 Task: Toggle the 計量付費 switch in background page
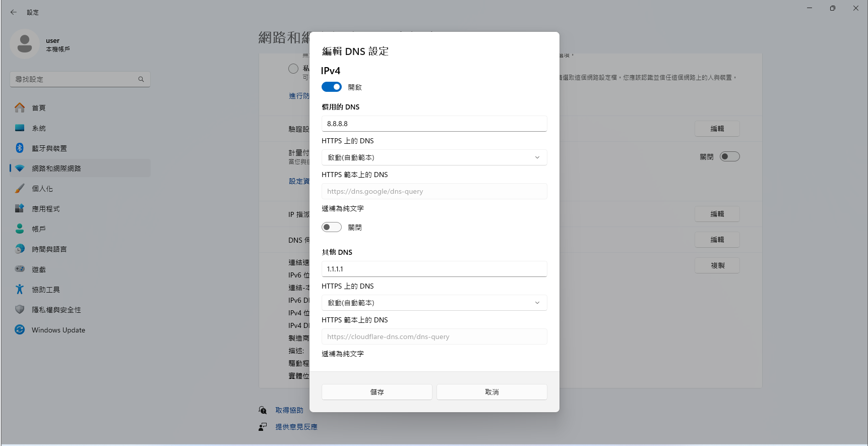point(729,156)
